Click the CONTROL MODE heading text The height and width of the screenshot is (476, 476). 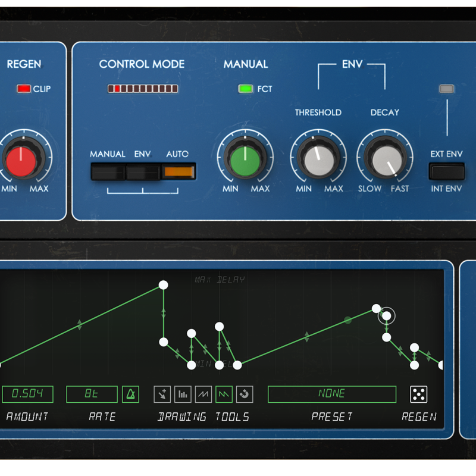coord(142,64)
